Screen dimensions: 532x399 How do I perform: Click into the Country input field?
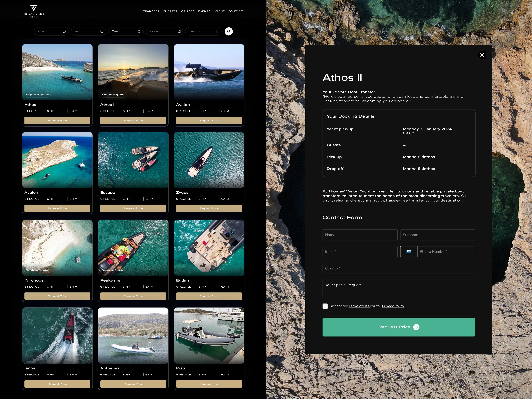point(398,268)
